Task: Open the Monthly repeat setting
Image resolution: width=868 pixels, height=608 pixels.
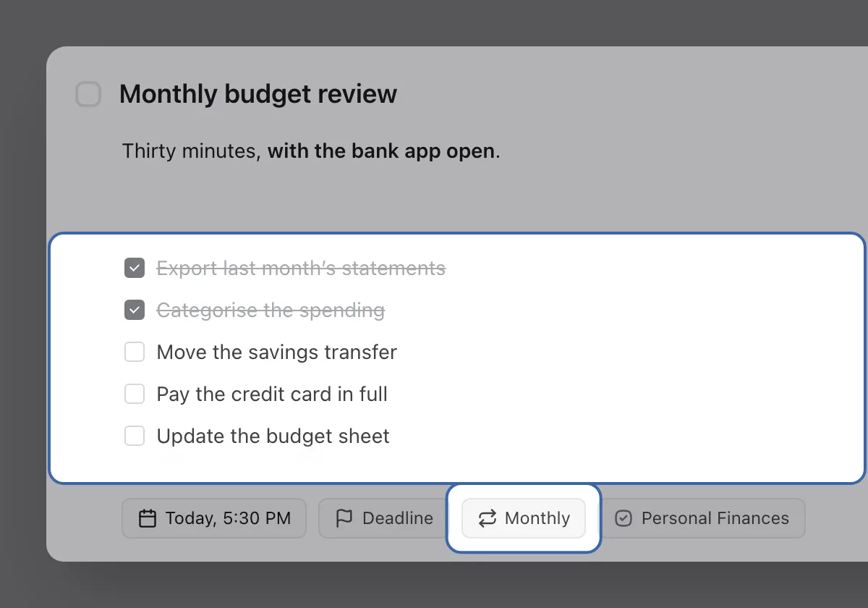Action: pos(524,518)
